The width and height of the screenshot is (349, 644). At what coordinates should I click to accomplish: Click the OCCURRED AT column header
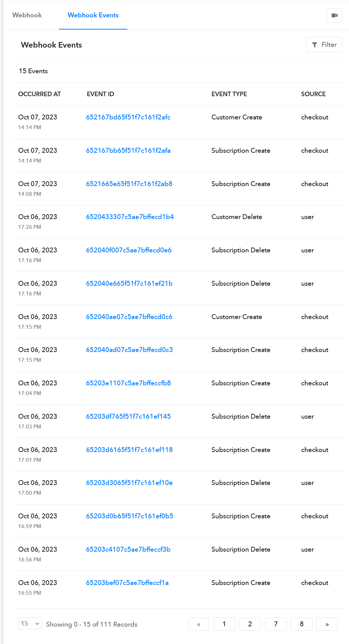40,94
